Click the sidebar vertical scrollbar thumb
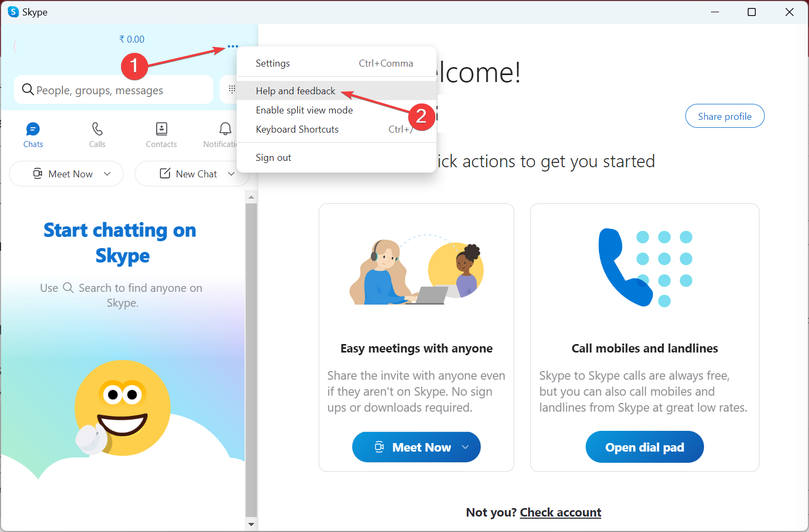Image resolution: width=809 pixels, height=532 pixels. click(x=252, y=360)
